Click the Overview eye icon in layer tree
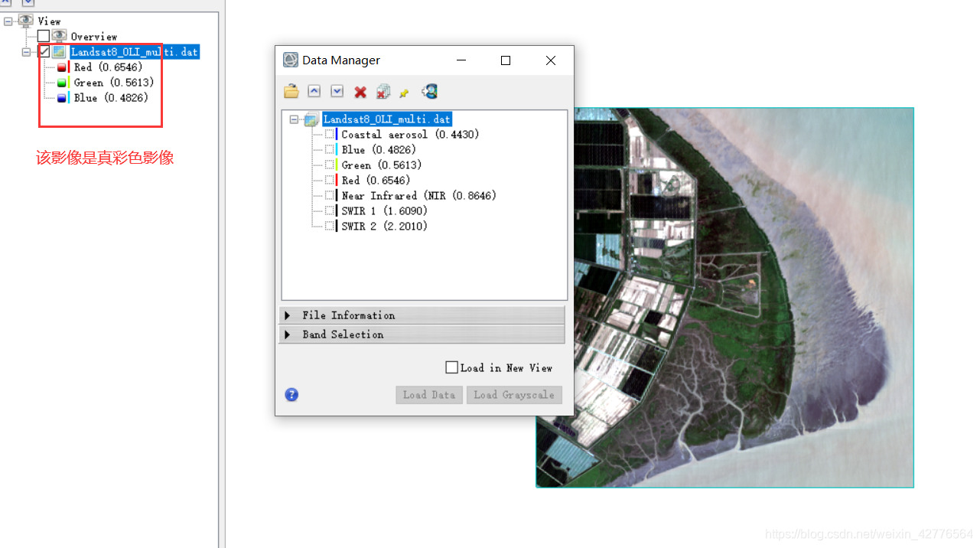 60,36
